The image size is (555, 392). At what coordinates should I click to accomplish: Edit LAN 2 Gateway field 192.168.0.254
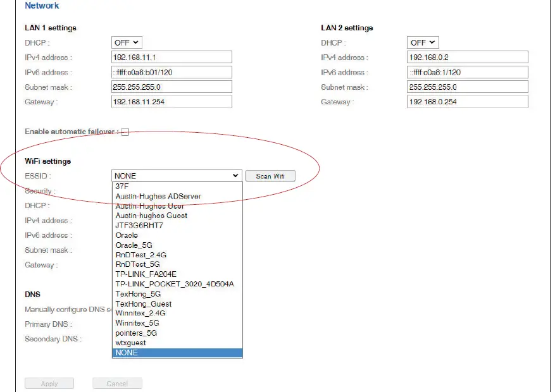pos(468,102)
